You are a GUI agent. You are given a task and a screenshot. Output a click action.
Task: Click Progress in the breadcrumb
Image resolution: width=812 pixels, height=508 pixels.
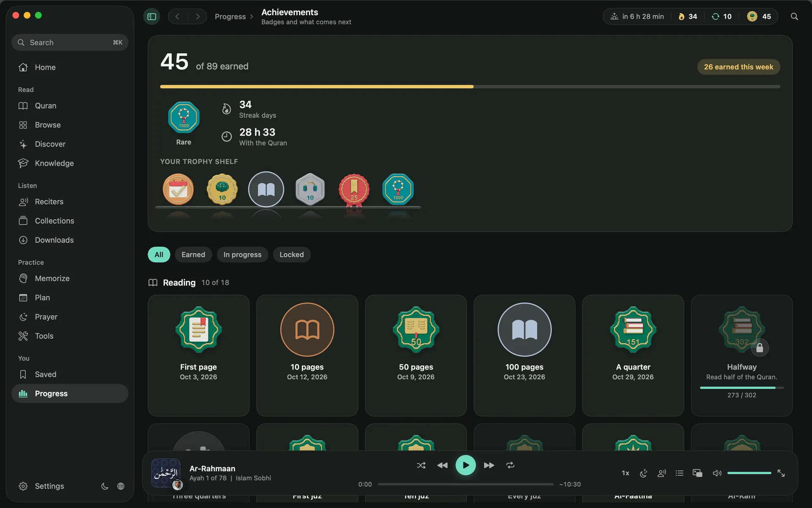230,17
